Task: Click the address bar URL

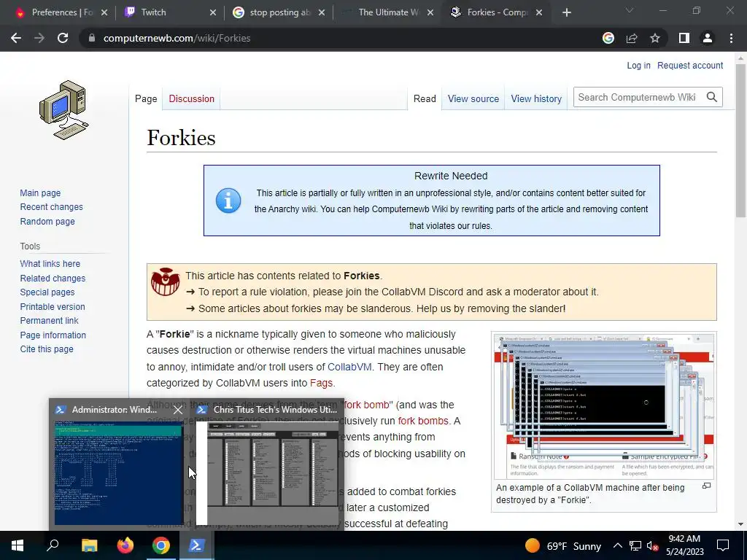Action: click(177, 38)
